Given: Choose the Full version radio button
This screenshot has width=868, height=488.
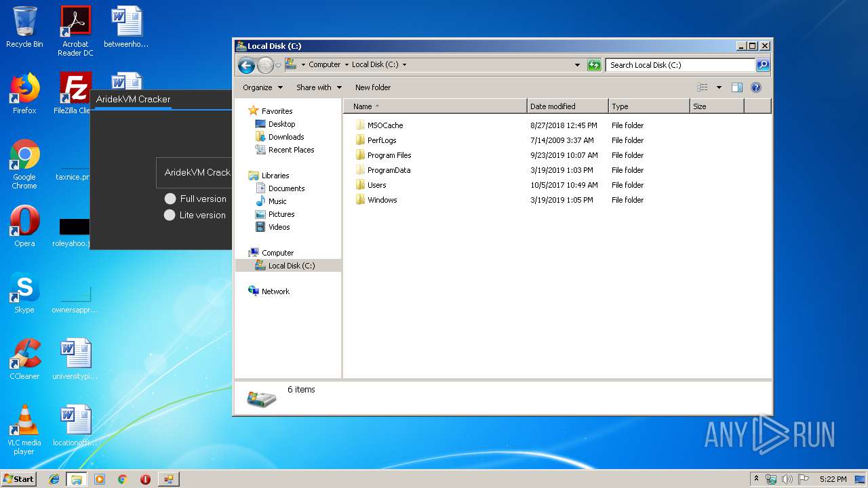Looking at the screenshot, I should tap(170, 199).
